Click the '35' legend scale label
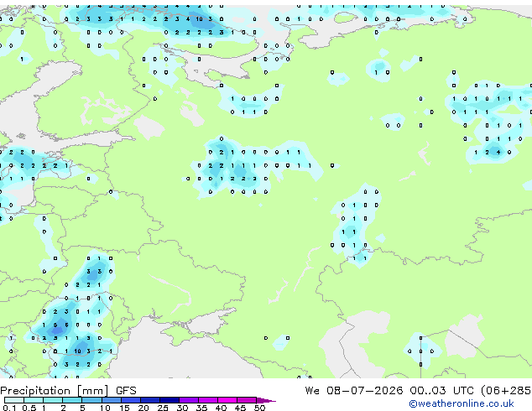Screen dimensions: 532x411 [201, 408]
